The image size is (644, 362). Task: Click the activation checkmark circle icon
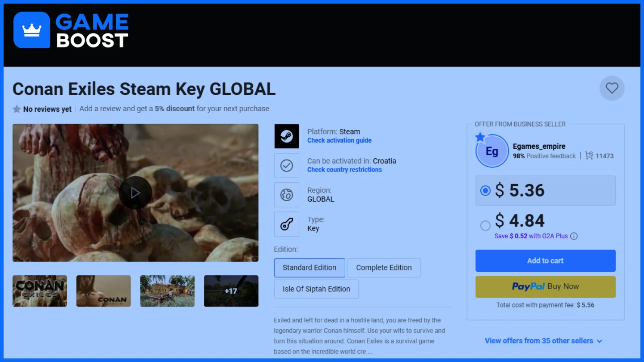coord(287,165)
